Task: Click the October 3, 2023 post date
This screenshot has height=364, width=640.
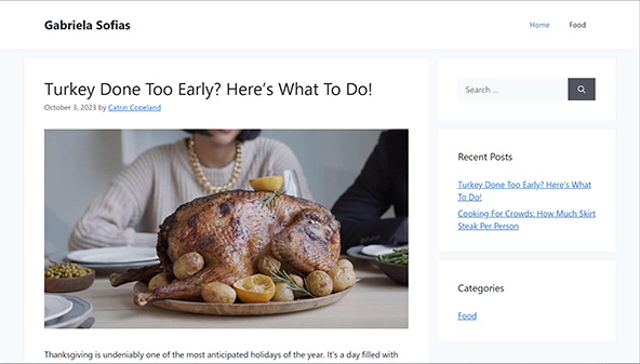Action: [x=70, y=108]
